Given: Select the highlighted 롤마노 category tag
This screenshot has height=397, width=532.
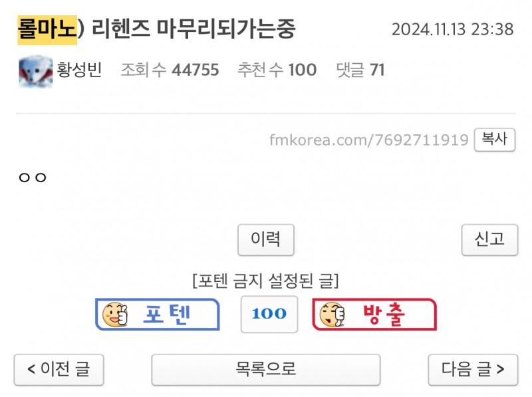Looking at the screenshot, I should [47, 29].
